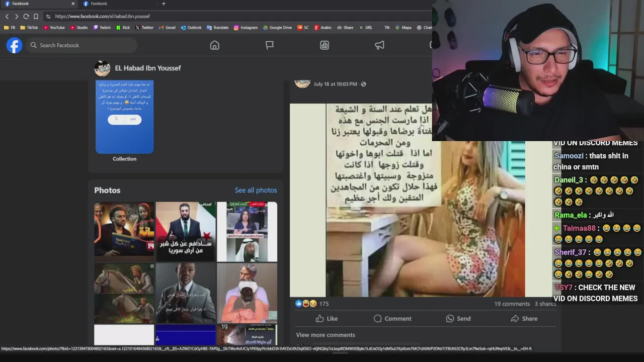Click the Collection label
Image resolution: width=644 pixels, height=362 pixels.
[125, 159]
